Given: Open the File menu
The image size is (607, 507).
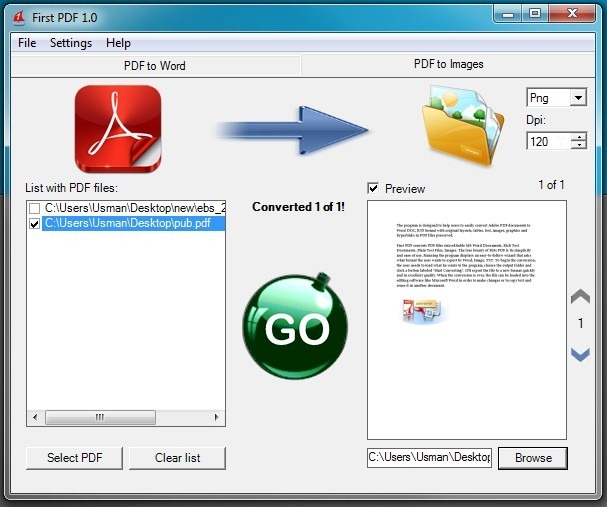Looking at the screenshot, I should pyautogui.click(x=27, y=43).
